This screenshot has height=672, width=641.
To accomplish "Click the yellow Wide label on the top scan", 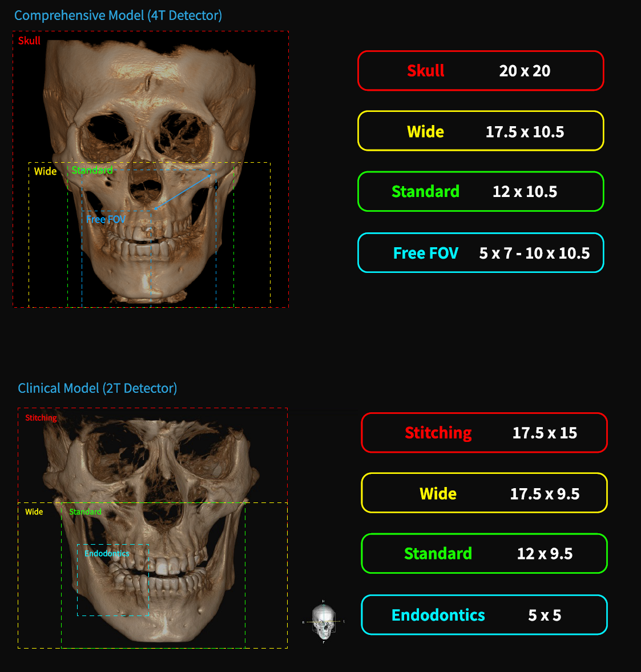I will pos(45,171).
